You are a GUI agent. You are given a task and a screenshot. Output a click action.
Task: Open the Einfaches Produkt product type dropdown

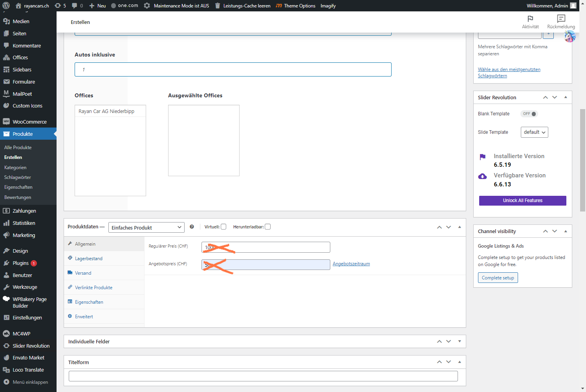146,228
